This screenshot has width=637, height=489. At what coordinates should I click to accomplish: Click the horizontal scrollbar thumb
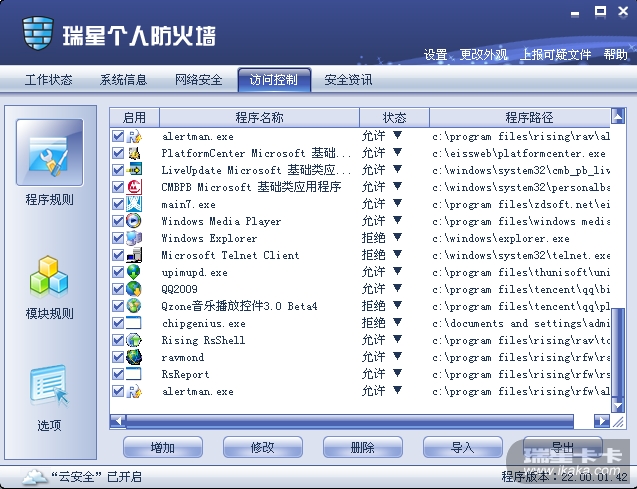tap(349, 421)
